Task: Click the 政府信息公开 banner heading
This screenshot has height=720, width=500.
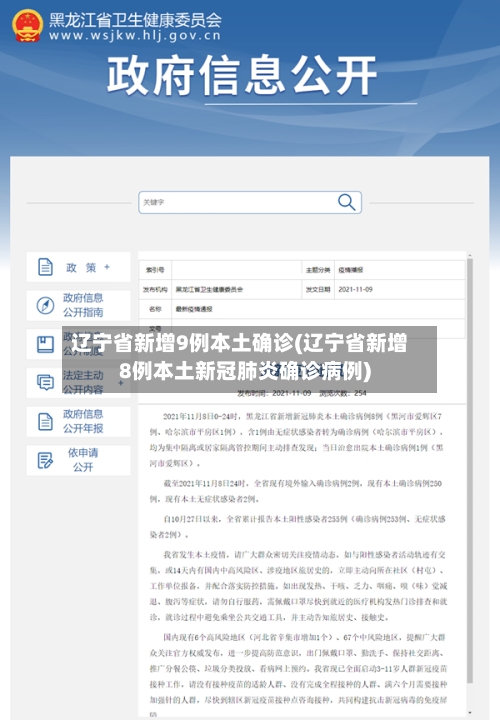Action: click(242, 75)
